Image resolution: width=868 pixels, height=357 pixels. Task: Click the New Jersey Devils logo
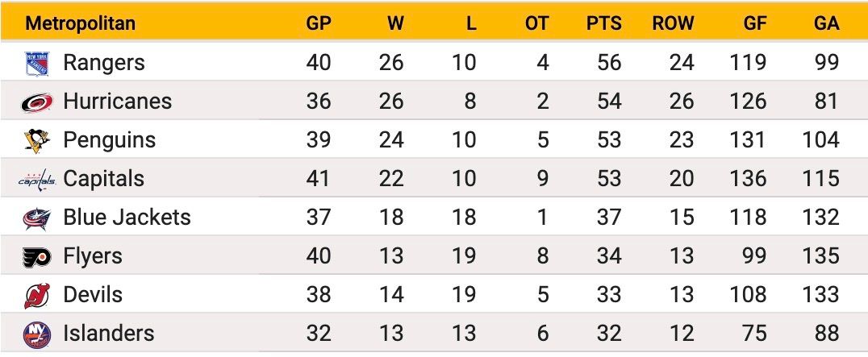tap(37, 296)
